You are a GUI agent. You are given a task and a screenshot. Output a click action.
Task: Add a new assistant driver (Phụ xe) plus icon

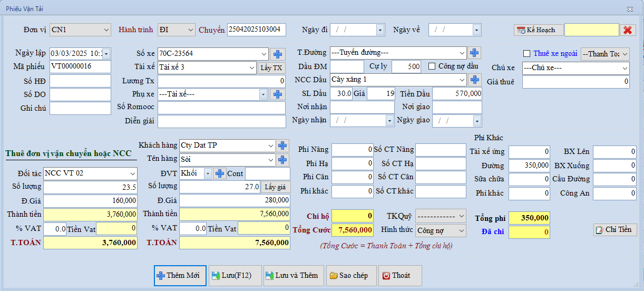pos(277,94)
